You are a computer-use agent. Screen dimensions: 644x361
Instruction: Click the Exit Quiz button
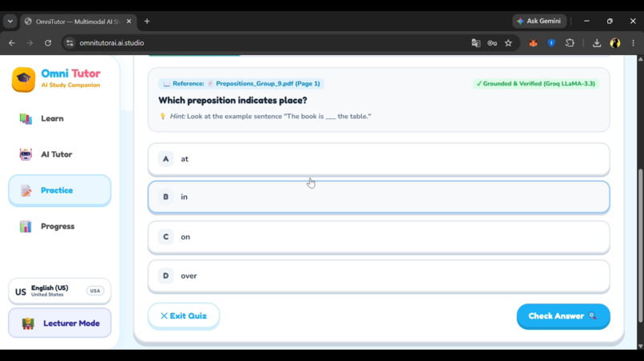click(184, 315)
